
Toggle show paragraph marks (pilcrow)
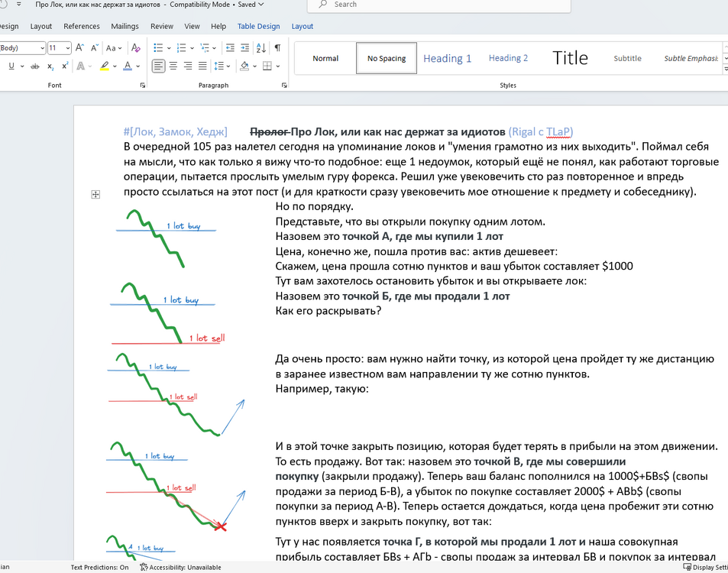pos(277,48)
